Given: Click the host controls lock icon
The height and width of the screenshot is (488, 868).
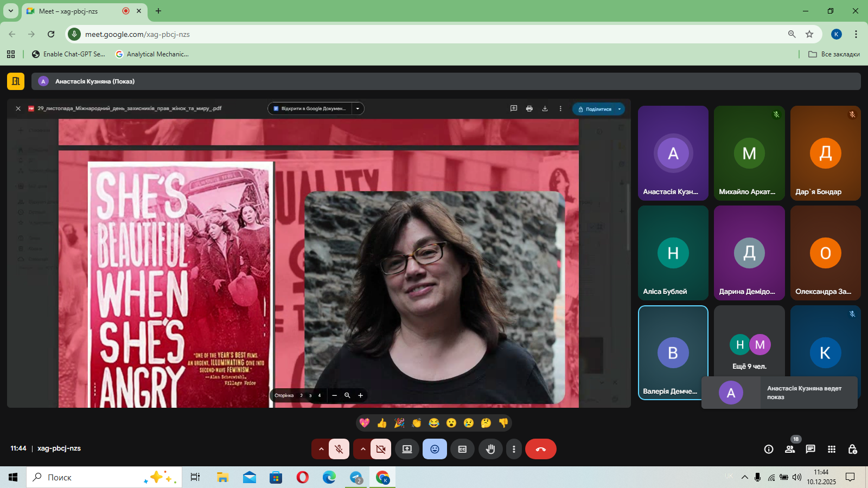Looking at the screenshot, I should (x=852, y=449).
